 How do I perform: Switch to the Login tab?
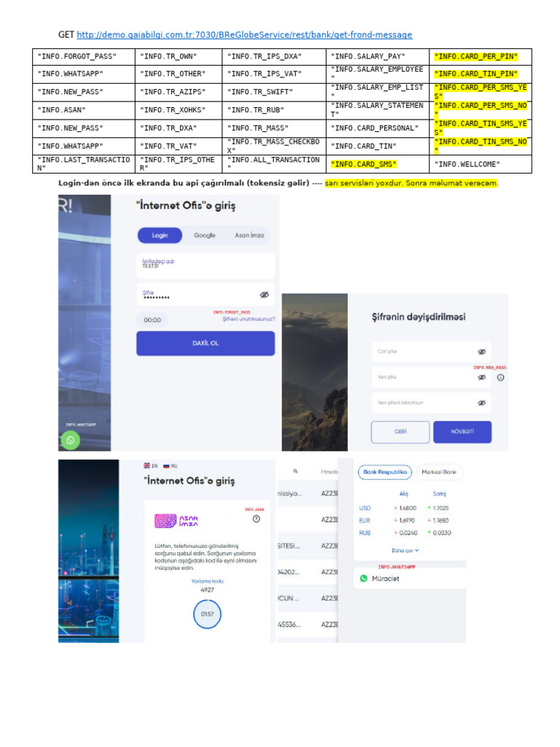click(x=160, y=236)
